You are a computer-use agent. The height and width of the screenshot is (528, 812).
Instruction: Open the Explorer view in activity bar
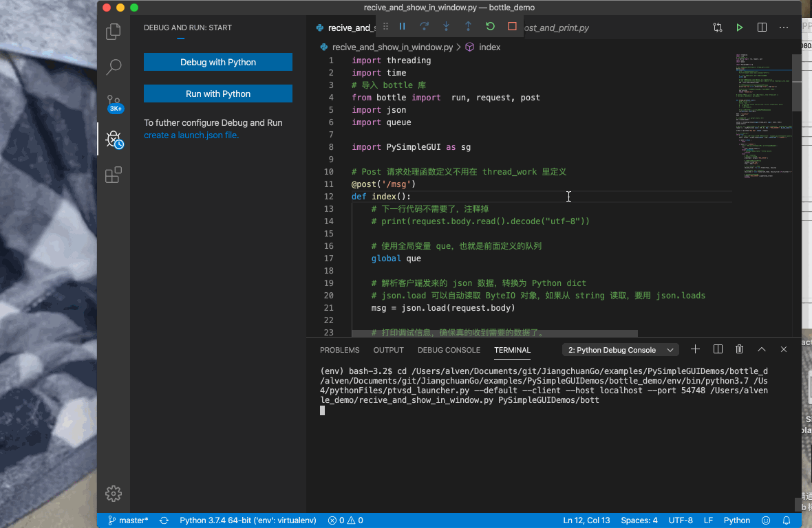pos(114,32)
